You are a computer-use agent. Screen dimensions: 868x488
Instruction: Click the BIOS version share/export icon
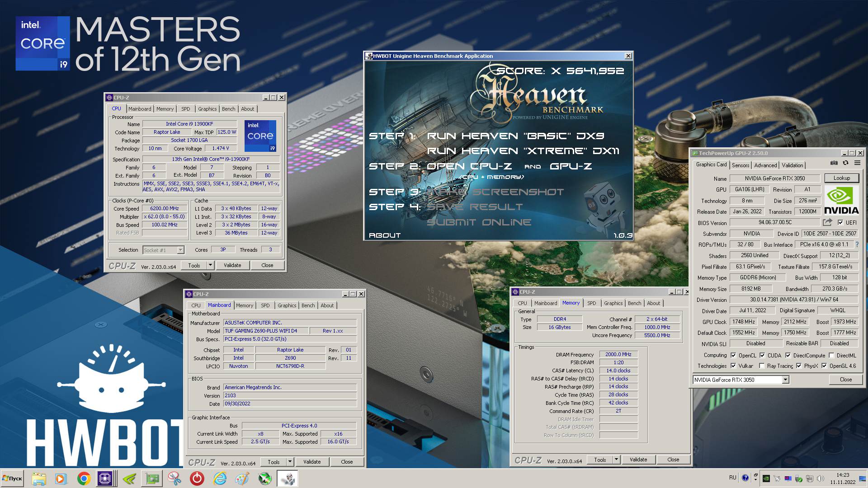pos(827,222)
